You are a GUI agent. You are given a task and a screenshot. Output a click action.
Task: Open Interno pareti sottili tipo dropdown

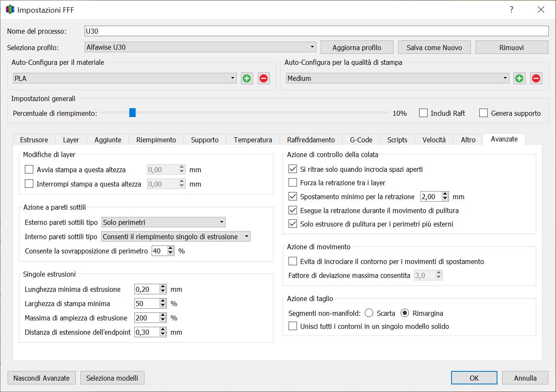pos(176,237)
